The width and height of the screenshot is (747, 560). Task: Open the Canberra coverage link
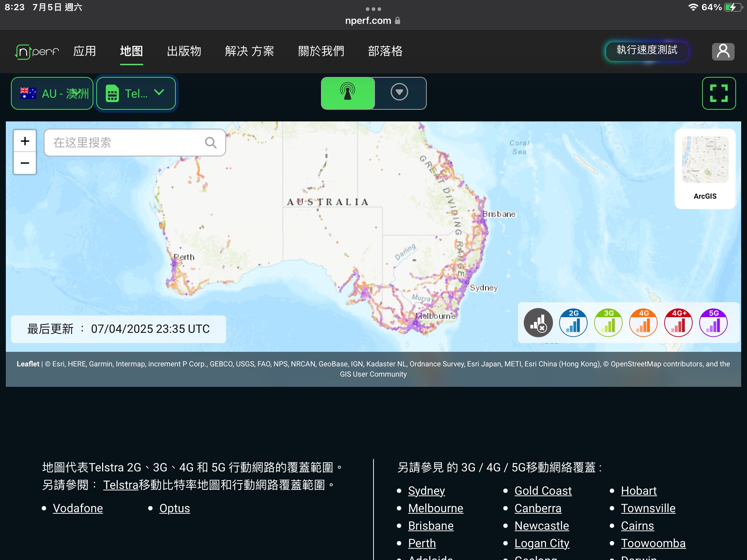coord(538,508)
